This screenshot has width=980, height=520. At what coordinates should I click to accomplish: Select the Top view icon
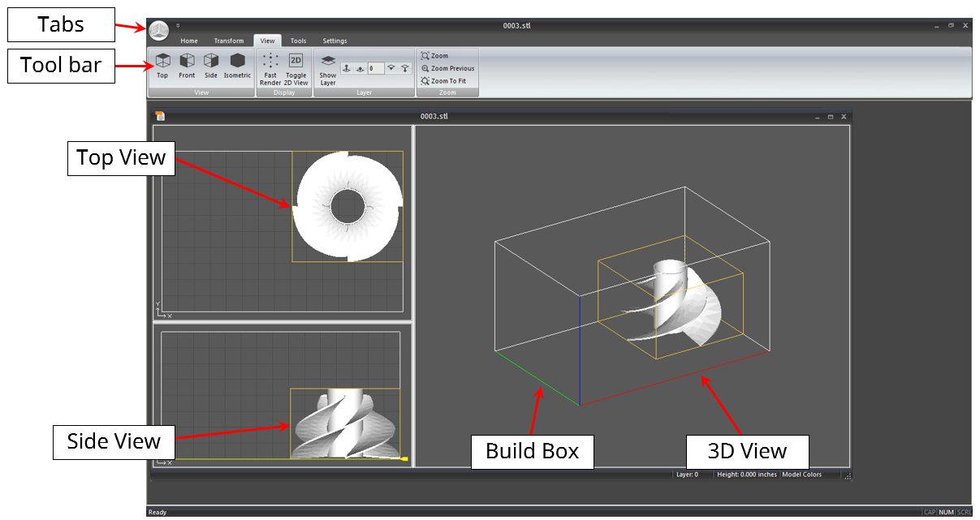point(162,64)
